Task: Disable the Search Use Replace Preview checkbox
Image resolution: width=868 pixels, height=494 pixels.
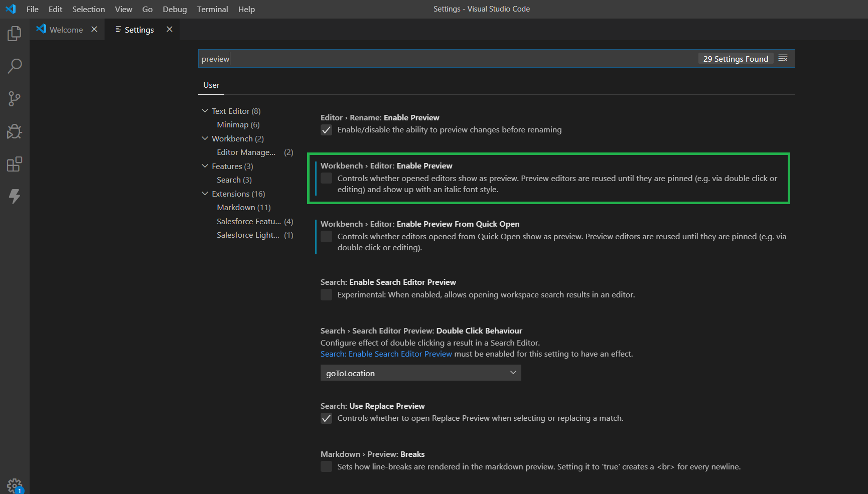Action: (x=326, y=418)
